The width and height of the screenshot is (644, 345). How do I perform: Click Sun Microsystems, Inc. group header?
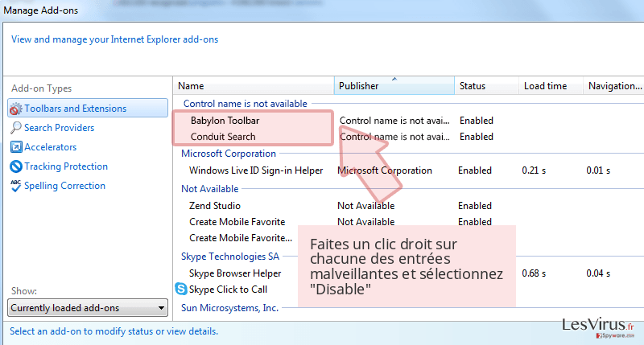[x=229, y=308]
